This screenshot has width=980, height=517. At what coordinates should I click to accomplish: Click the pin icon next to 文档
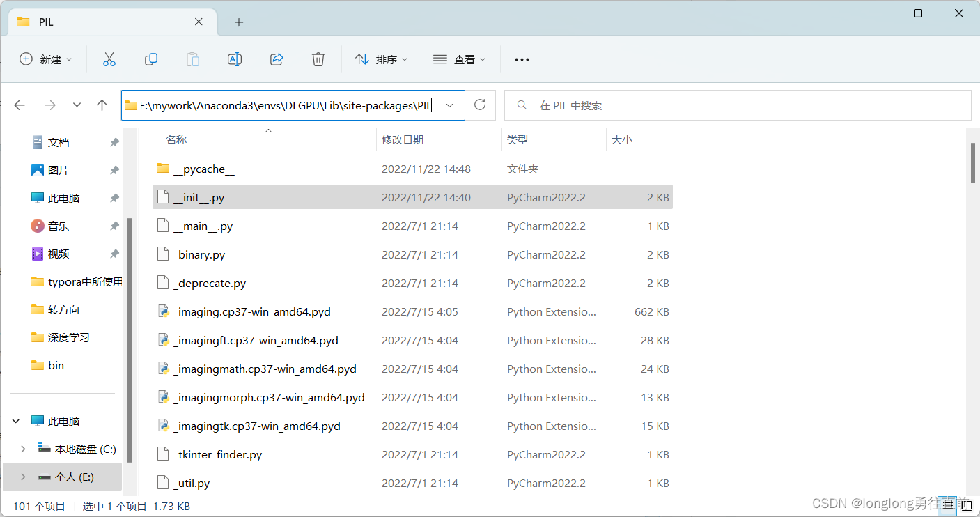pos(114,142)
